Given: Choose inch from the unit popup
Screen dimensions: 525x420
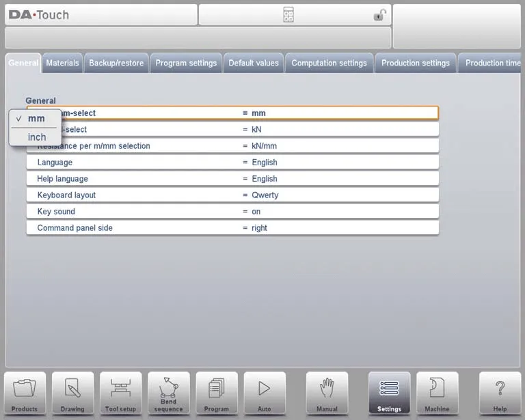Looking at the screenshot, I should point(37,137).
